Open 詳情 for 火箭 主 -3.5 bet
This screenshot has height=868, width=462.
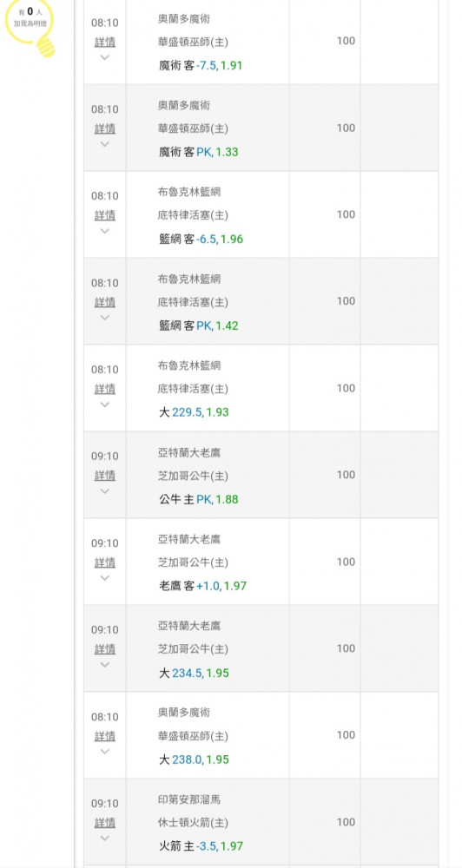[x=105, y=823]
